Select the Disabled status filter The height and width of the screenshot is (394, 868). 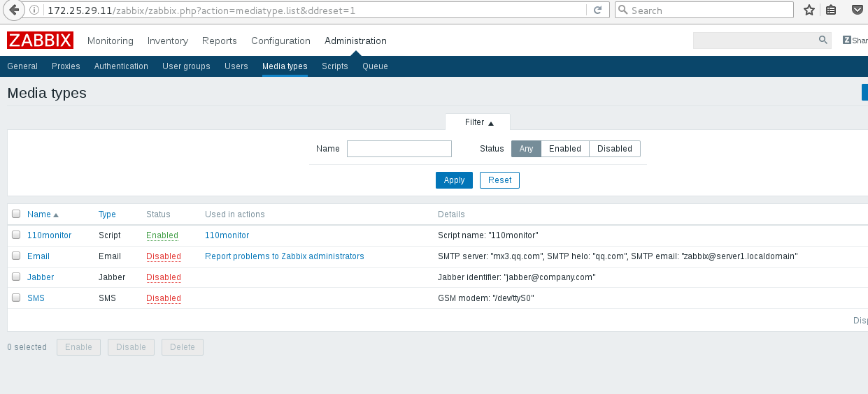pos(615,149)
